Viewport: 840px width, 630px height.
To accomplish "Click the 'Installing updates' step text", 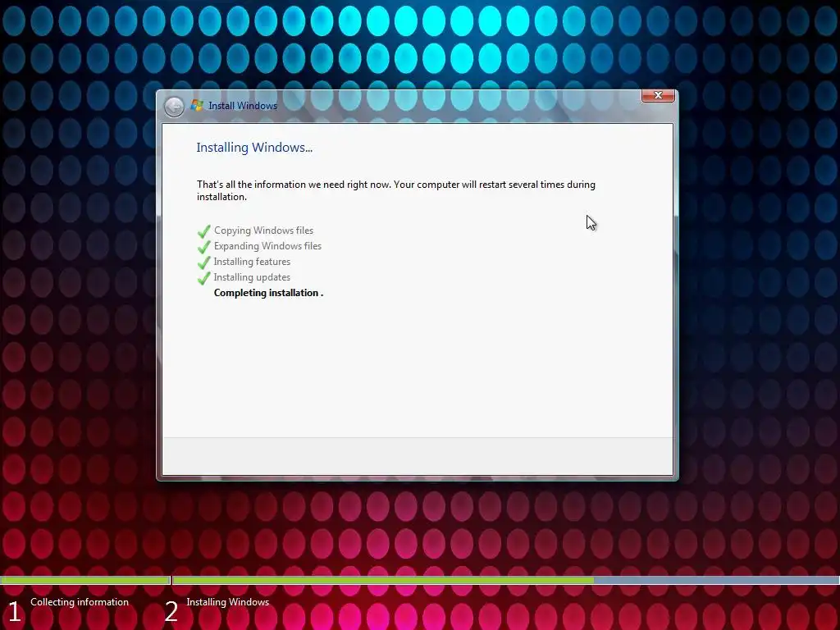I will [x=253, y=277].
